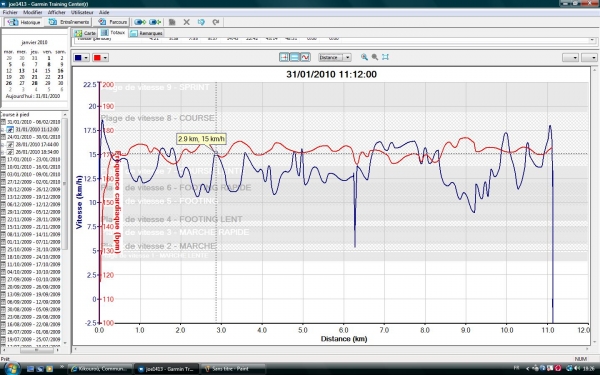Select day 13 in the calendar
The height and width of the screenshot is (375, 600).
coord(22,71)
